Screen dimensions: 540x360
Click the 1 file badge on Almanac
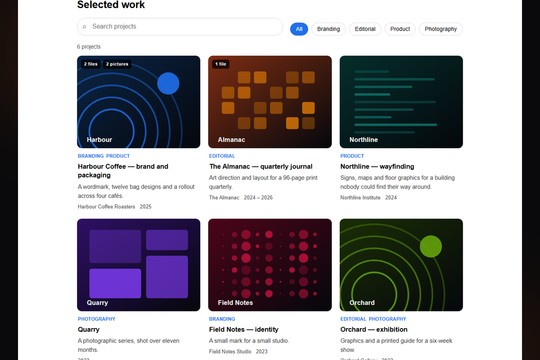(x=220, y=64)
